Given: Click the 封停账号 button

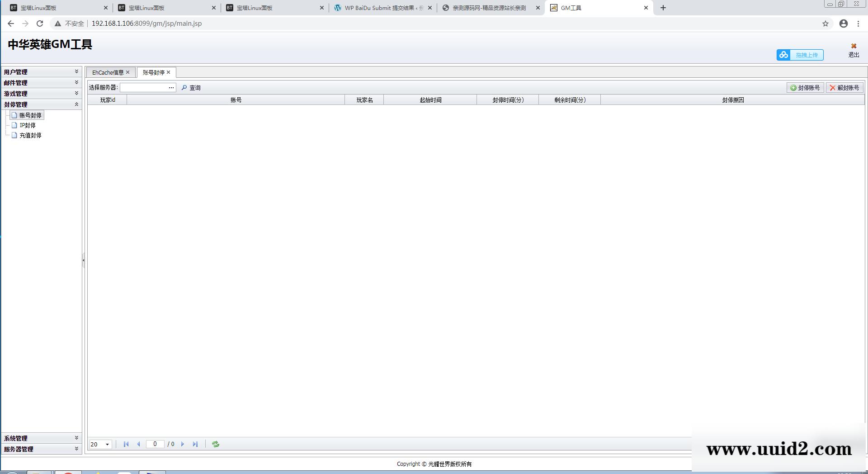Looking at the screenshot, I should point(805,88).
